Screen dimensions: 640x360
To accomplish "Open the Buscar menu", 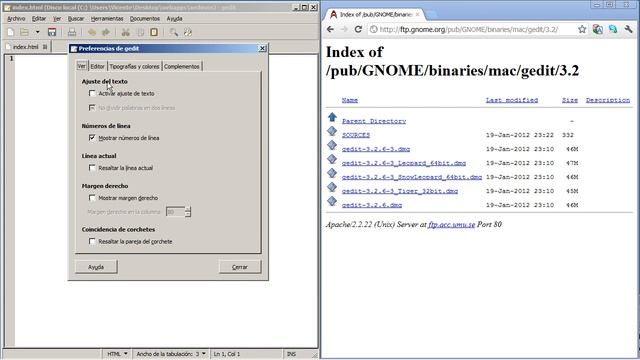I will 76,19.
